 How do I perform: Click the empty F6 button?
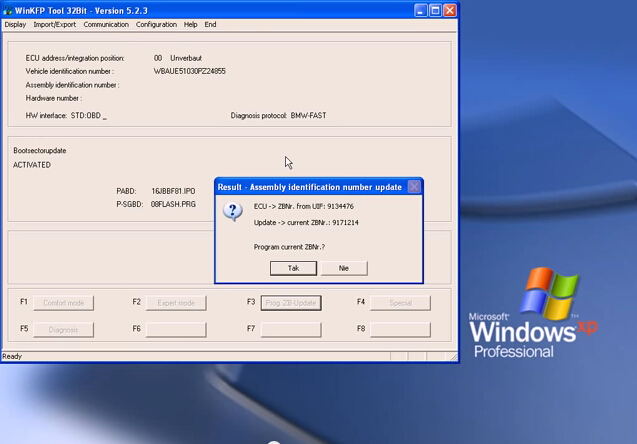point(176,330)
